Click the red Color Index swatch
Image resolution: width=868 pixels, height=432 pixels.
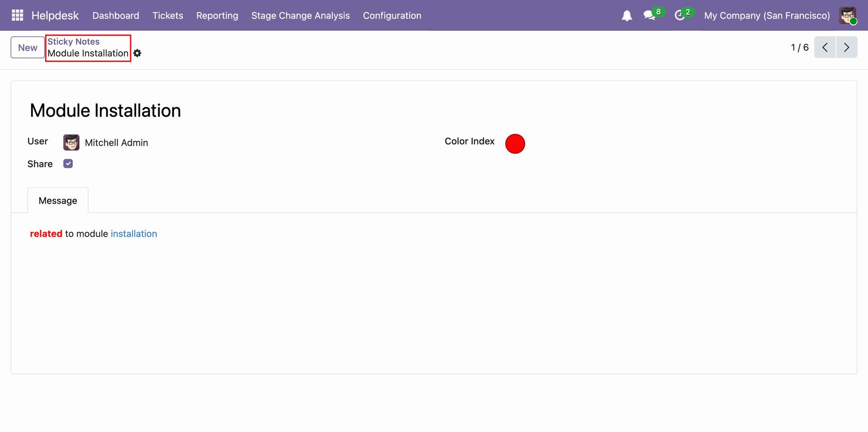click(x=515, y=144)
